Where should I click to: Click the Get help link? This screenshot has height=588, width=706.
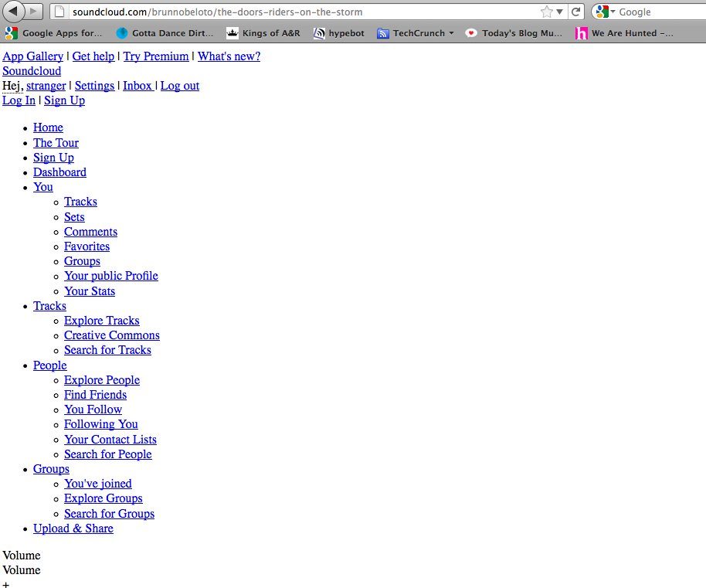(93, 56)
